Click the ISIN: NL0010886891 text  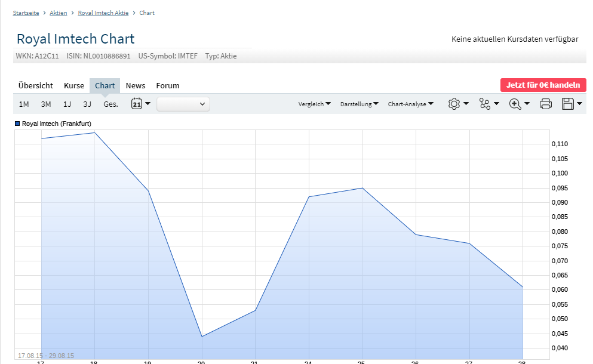[99, 56]
